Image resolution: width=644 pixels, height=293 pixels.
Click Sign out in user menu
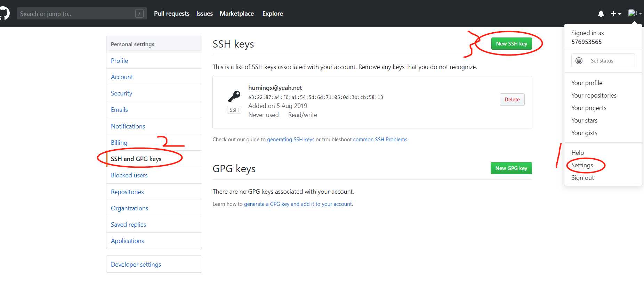582,178
